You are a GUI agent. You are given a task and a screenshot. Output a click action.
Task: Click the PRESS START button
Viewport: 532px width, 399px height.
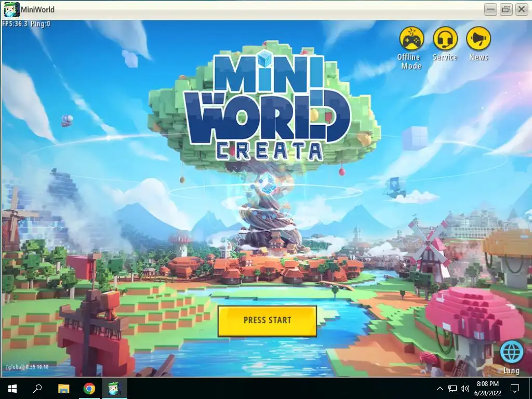point(268,321)
